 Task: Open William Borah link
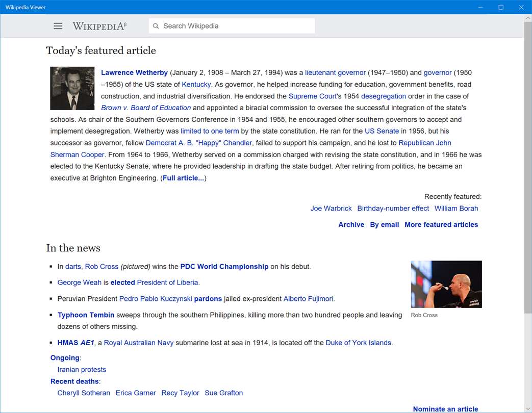[456, 209]
